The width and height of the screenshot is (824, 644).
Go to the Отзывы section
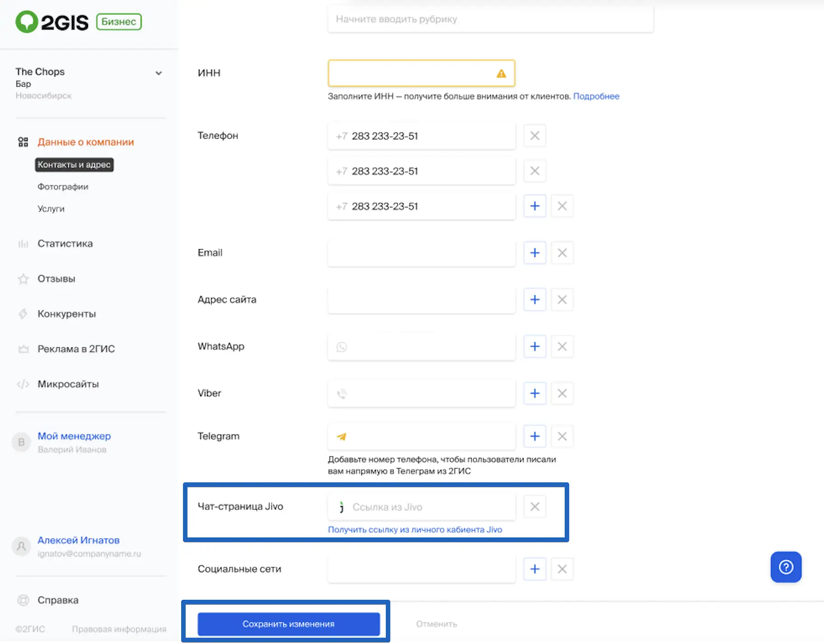point(56,279)
